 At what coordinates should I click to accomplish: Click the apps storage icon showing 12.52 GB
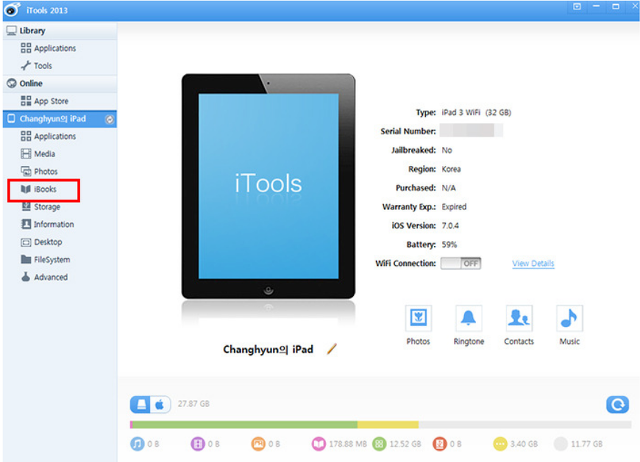coord(379,444)
